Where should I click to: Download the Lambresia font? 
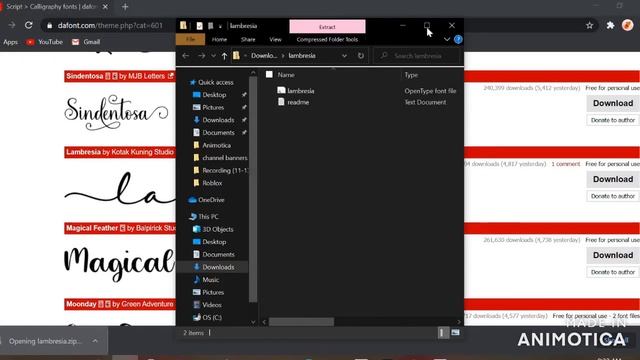pos(613,179)
